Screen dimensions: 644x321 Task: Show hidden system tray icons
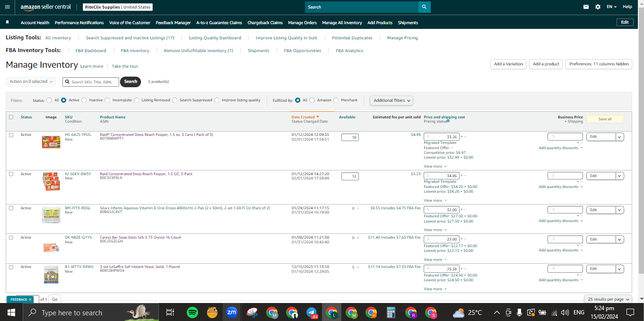[x=497, y=312]
